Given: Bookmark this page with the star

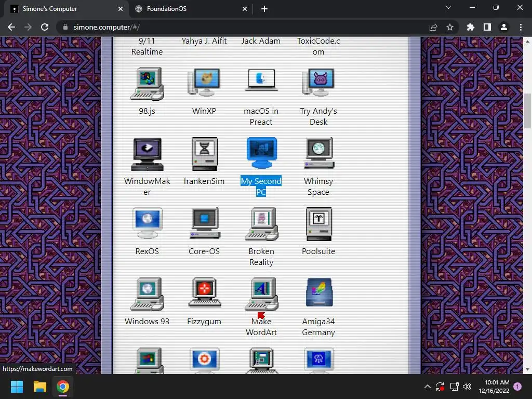Looking at the screenshot, I should [x=450, y=27].
